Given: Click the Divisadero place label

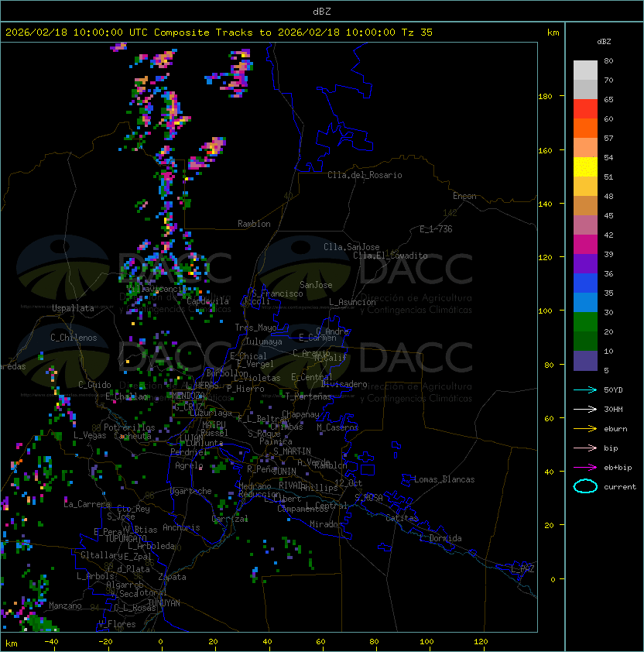Looking at the screenshot, I should [344, 384].
